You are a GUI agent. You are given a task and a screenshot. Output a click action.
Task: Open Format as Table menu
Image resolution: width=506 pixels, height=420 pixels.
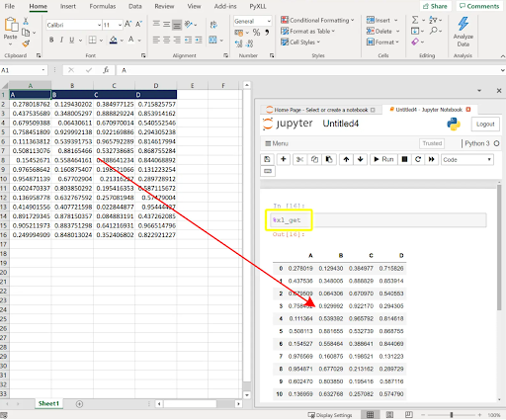(x=307, y=32)
